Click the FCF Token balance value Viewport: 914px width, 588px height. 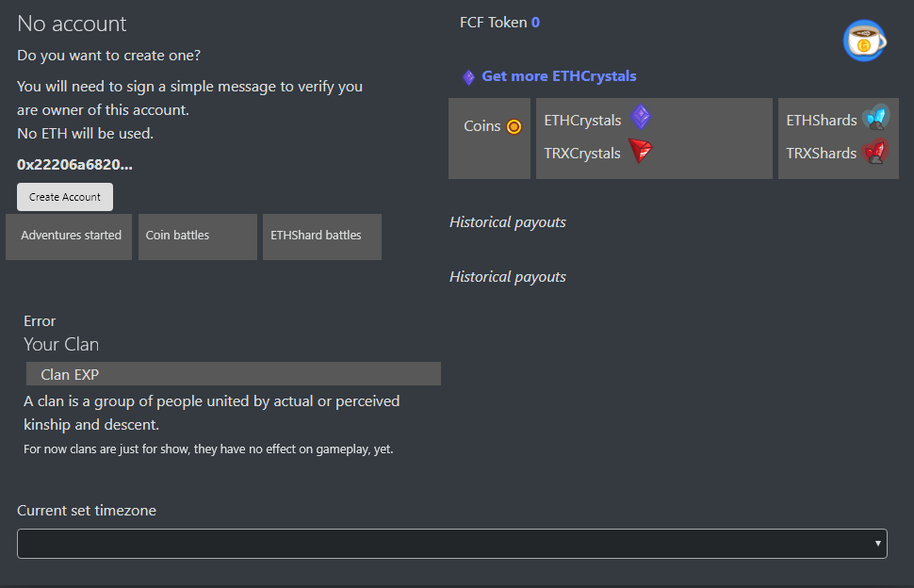pos(535,23)
